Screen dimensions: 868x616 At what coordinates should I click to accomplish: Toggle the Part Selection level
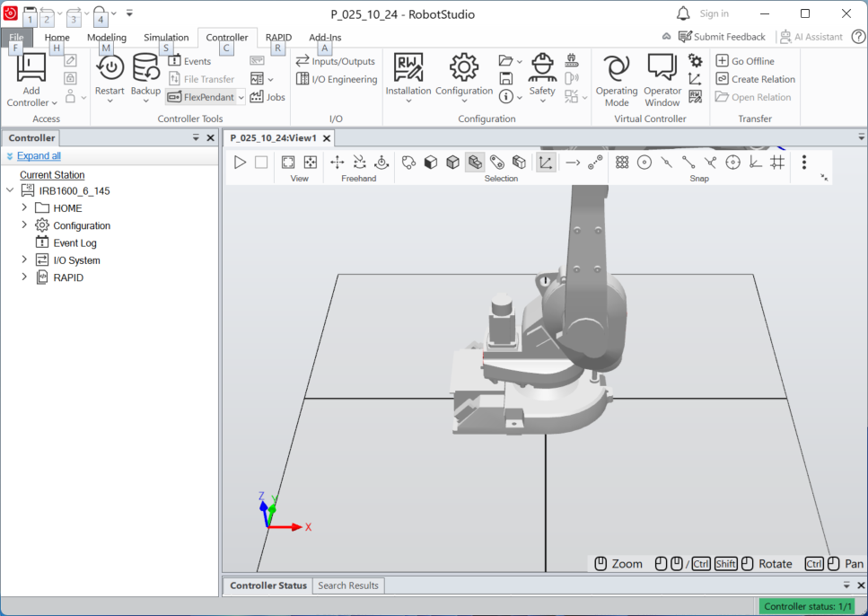click(475, 163)
